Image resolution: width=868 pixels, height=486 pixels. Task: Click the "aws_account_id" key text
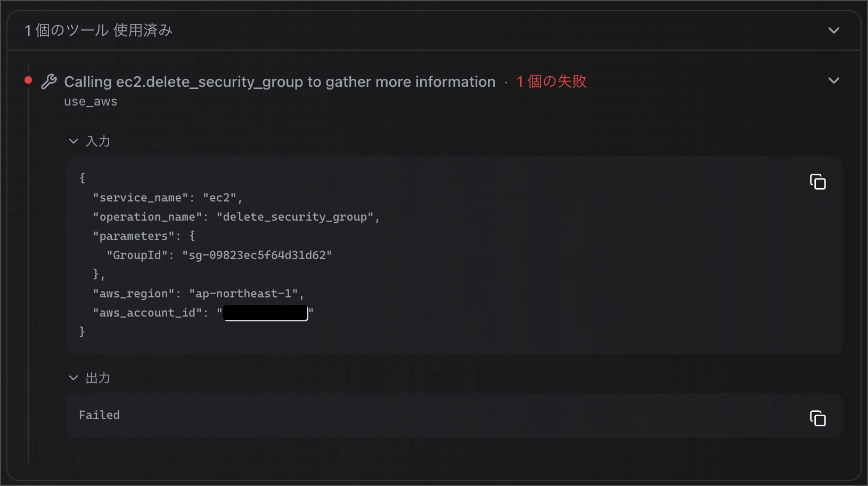click(148, 313)
